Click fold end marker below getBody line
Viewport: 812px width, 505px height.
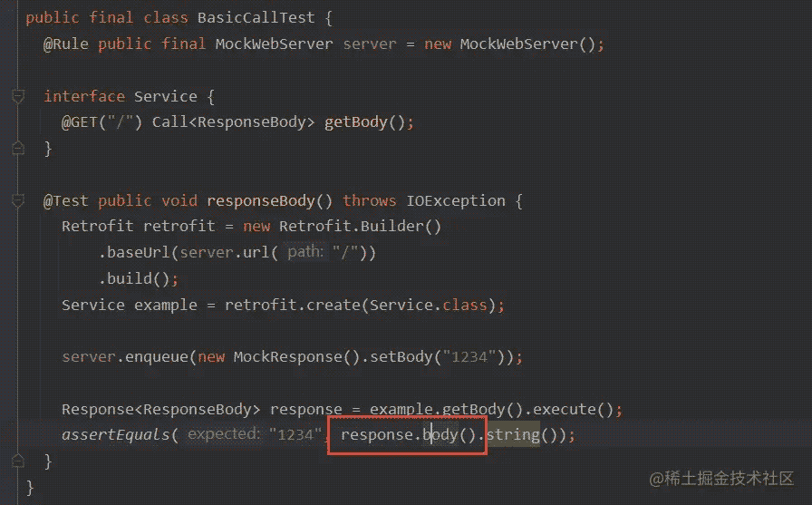pyautogui.click(x=18, y=149)
